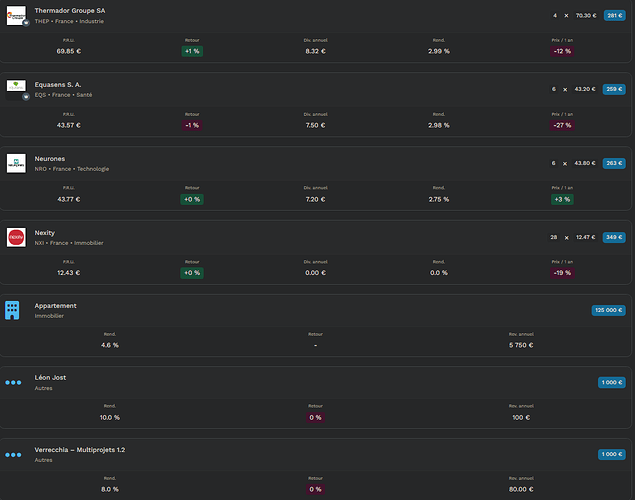This screenshot has width=635, height=500.
Task: Click the P.R.U. value 12.43 €
Action: tap(68, 273)
